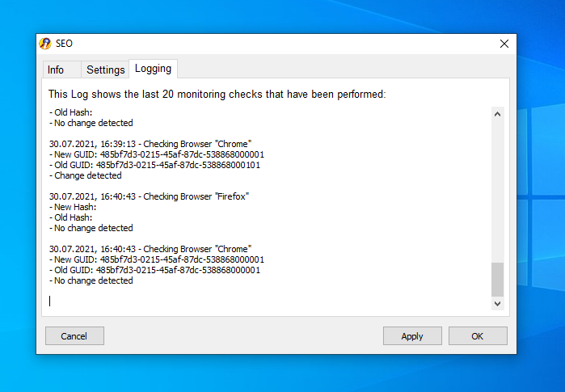The image size is (565, 392).
Task: Click the SEO title bar text
Action: (64, 44)
